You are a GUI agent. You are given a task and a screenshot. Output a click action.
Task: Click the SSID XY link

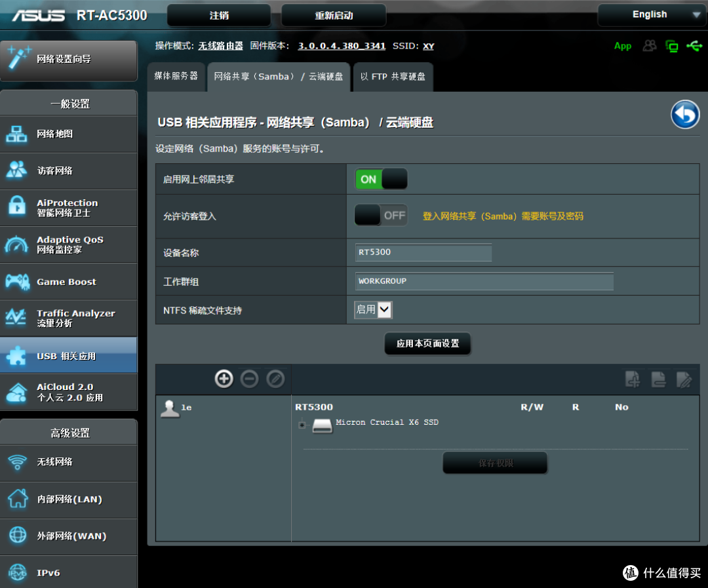coord(429,46)
